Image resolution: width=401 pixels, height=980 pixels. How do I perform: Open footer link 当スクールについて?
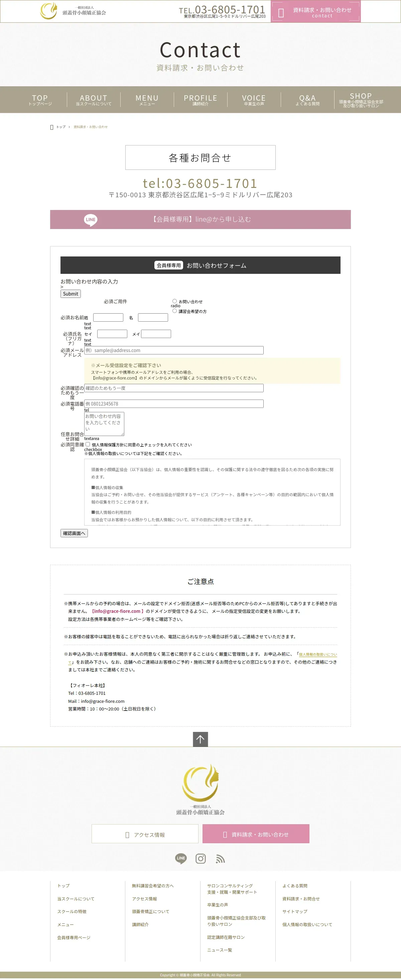[x=76, y=899]
